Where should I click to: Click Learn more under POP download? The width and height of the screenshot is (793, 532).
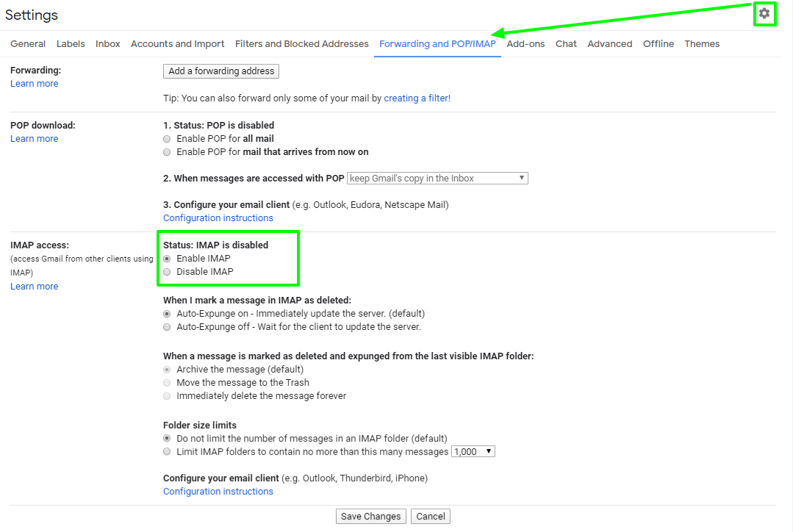35,139
